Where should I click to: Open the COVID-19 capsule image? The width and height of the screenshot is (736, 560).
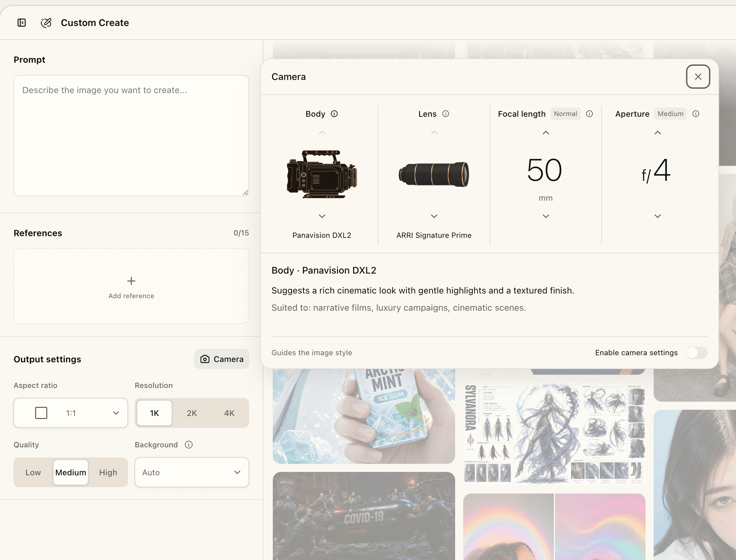click(364, 516)
